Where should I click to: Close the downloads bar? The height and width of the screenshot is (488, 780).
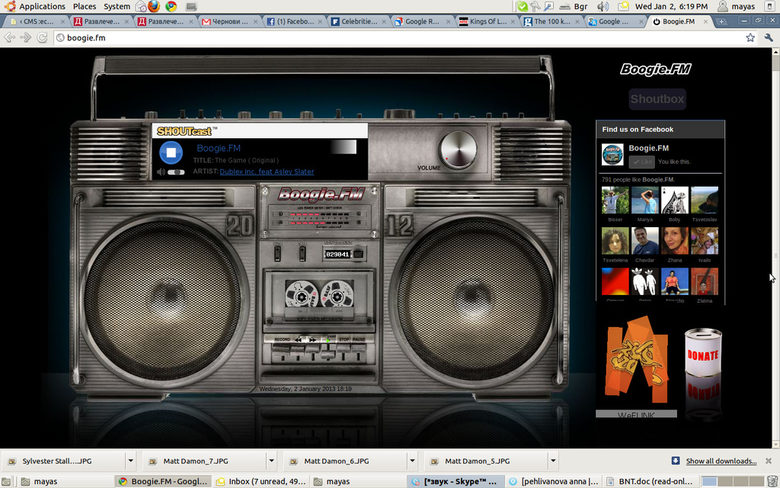click(769, 461)
